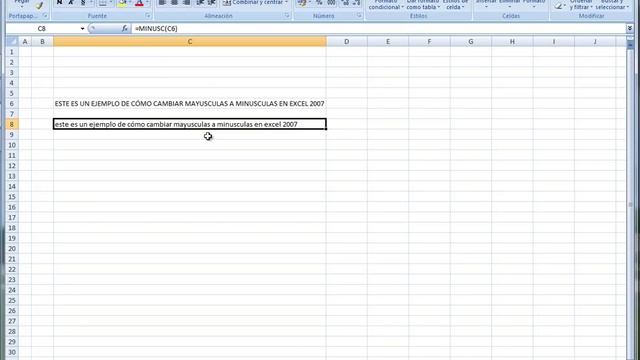Select row 30 header
Screen dimensions: 640x360
click(x=12, y=352)
